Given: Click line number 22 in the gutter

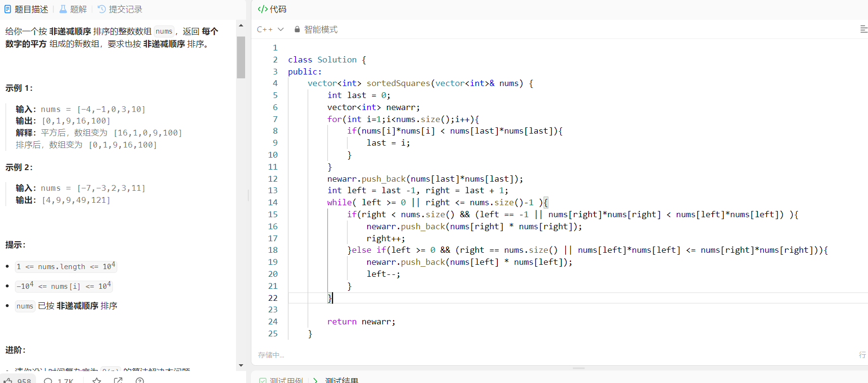Looking at the screenshot, I should coord(273,298).
